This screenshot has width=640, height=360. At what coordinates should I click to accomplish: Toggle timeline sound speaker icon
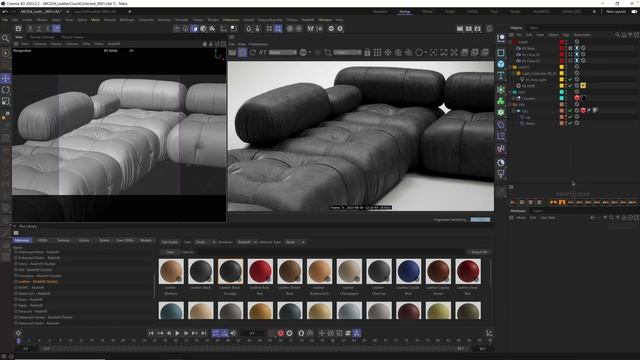[233, 333]
